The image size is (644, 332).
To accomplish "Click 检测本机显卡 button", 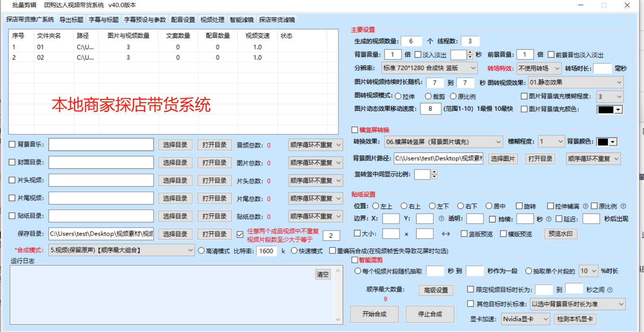I will [575, 319].
